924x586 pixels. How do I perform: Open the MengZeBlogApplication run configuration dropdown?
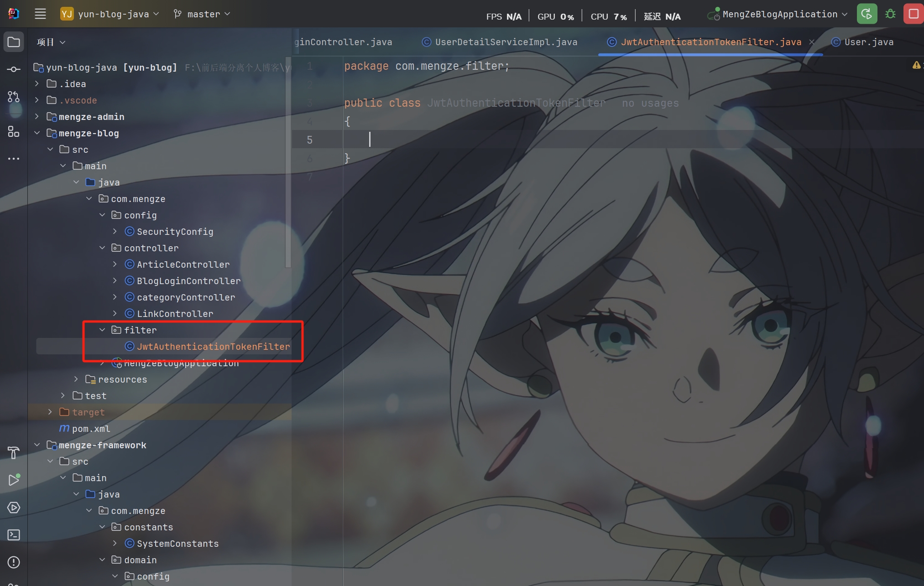780,14
